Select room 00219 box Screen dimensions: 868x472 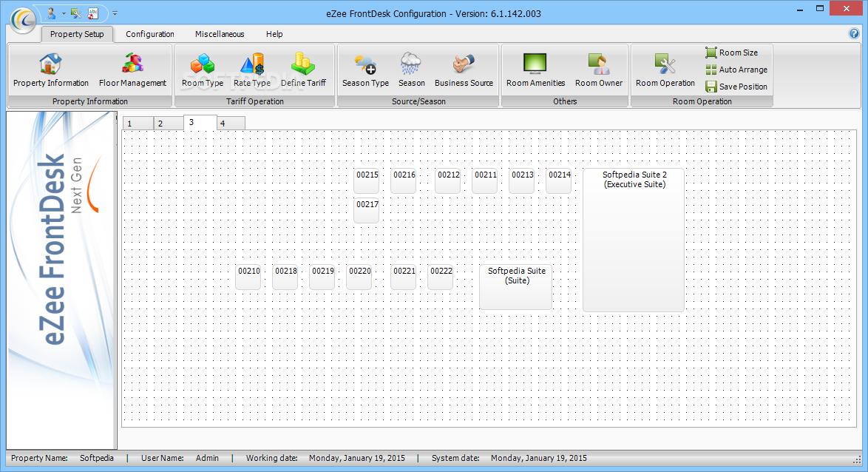[322, 277]
